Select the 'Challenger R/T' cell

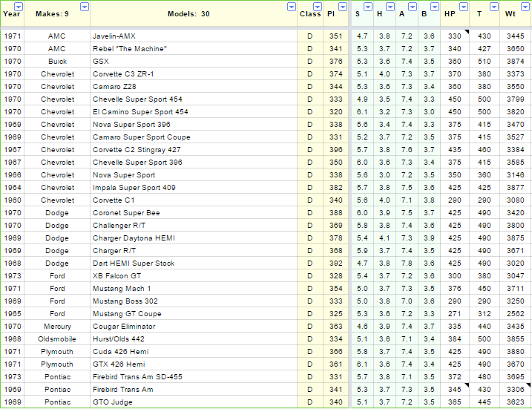click(x=194, y=226)
